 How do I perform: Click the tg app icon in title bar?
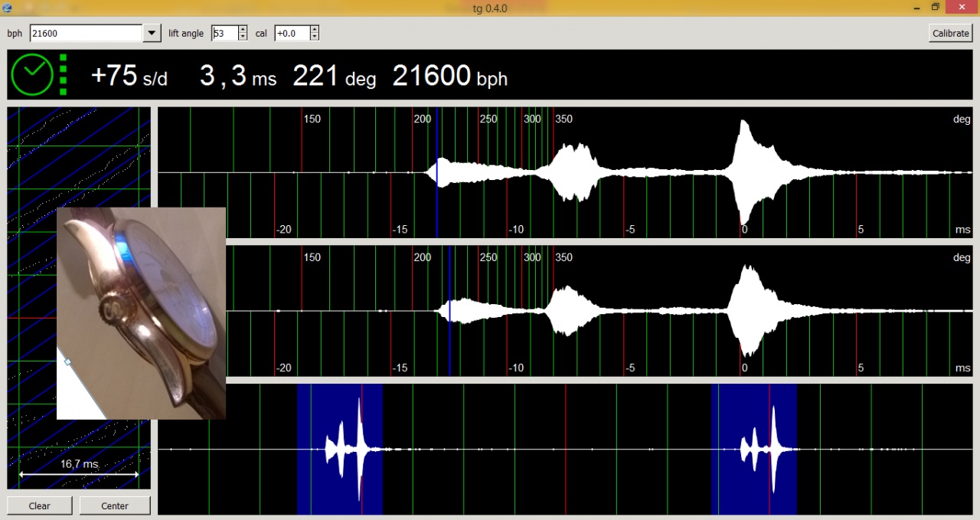pos(8,7)
